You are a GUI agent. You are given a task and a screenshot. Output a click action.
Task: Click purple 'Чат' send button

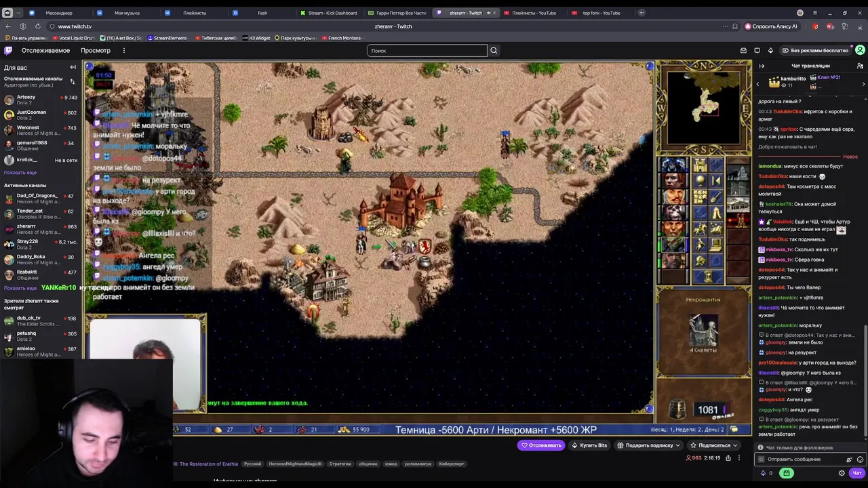pyautogui.click(x=857, y=473)
